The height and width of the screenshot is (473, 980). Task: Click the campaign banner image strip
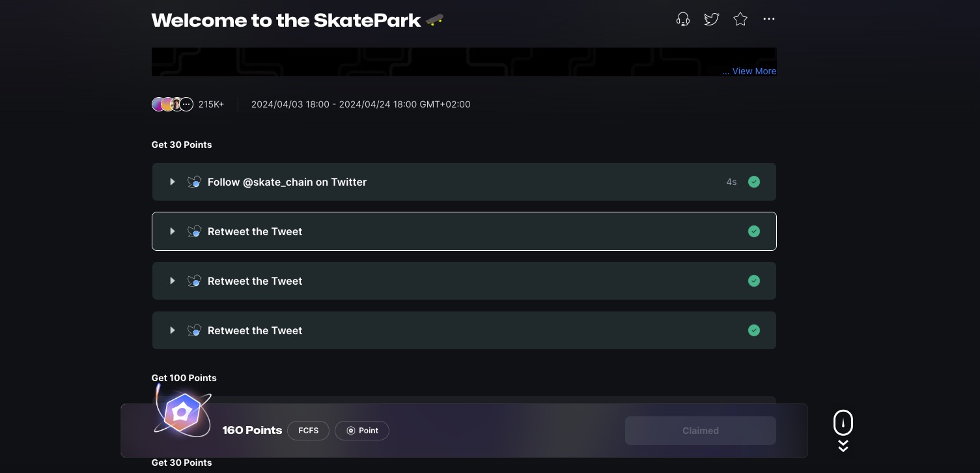pyautogui.click(x=430, y=61)
